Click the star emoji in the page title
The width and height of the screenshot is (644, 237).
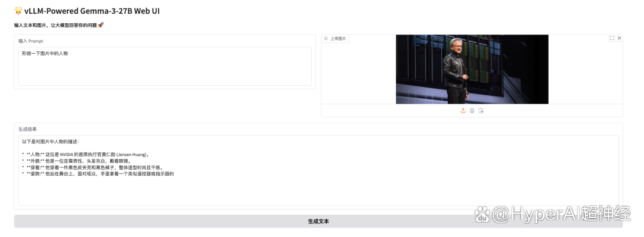point(18,11)
